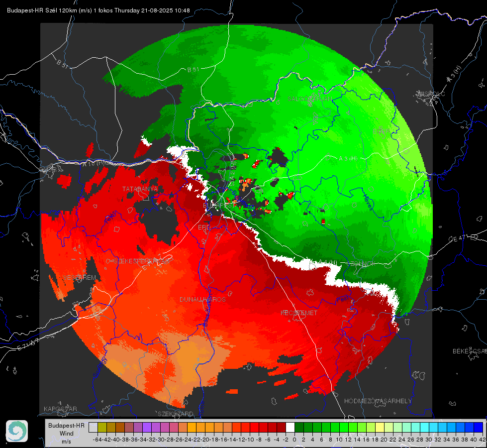Select the cyan swatch between 28 and 30
The width and height of the screenshot is (487, 448).
coord(424,427)
